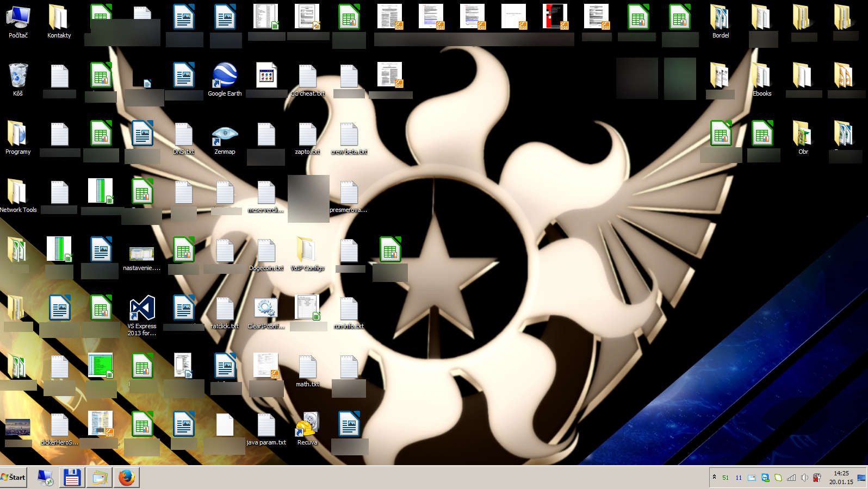Select the clickerHeroS file
The width and height of the screenshot is (868, 489).
coord(59,428)
